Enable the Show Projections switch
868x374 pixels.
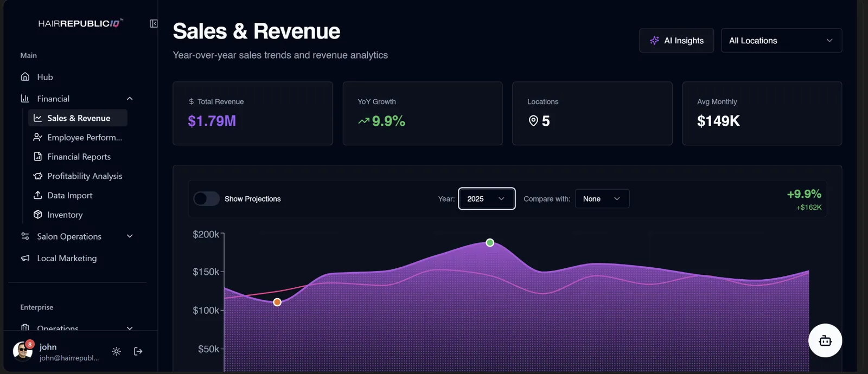[206, 199]
